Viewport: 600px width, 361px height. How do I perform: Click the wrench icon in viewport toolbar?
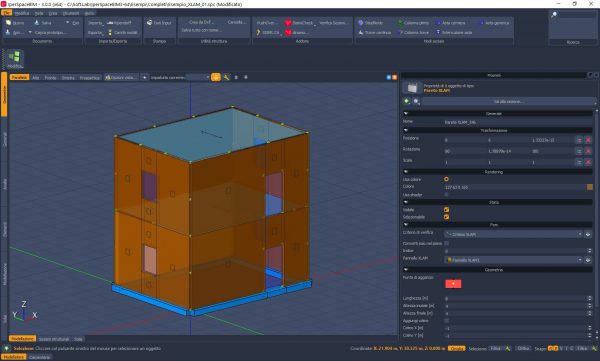tap(227, 77)
